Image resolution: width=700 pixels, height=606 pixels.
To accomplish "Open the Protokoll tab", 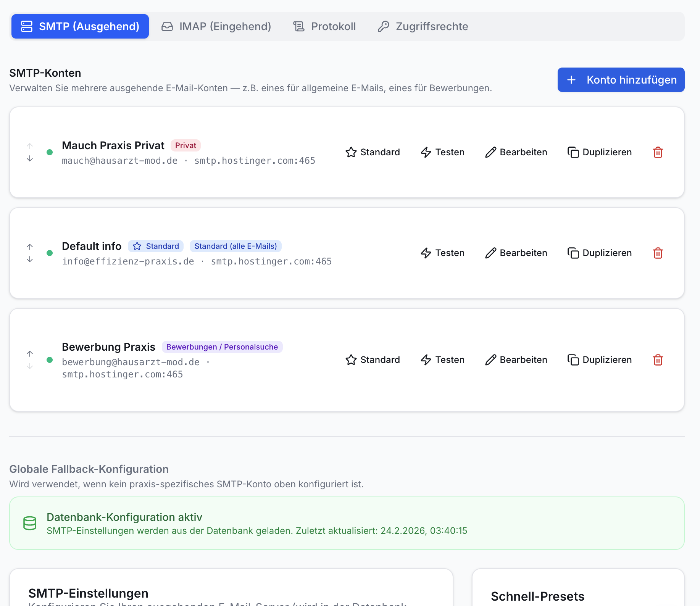I will click(x=324, y=26).
